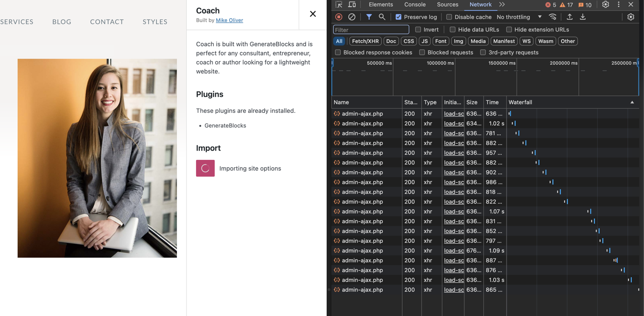
Task: Open the No throttling dropdown
Action: pyautogui.click(x=519, y=17)
